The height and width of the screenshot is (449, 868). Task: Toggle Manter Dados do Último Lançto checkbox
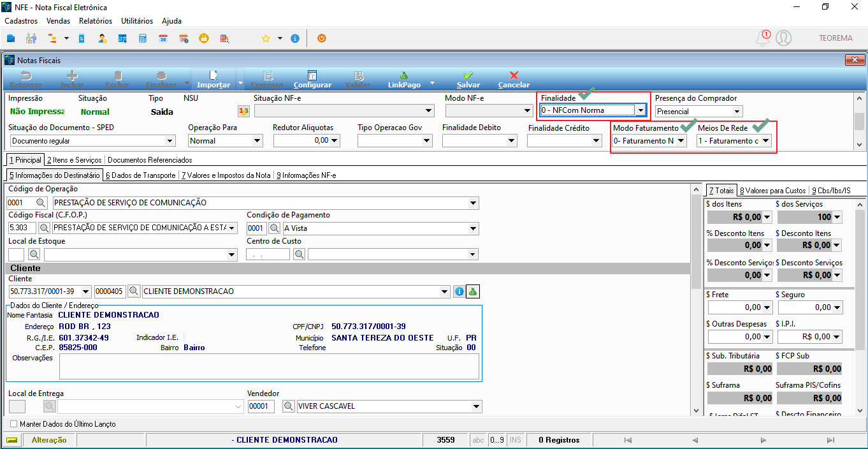[x=13, y=424]
